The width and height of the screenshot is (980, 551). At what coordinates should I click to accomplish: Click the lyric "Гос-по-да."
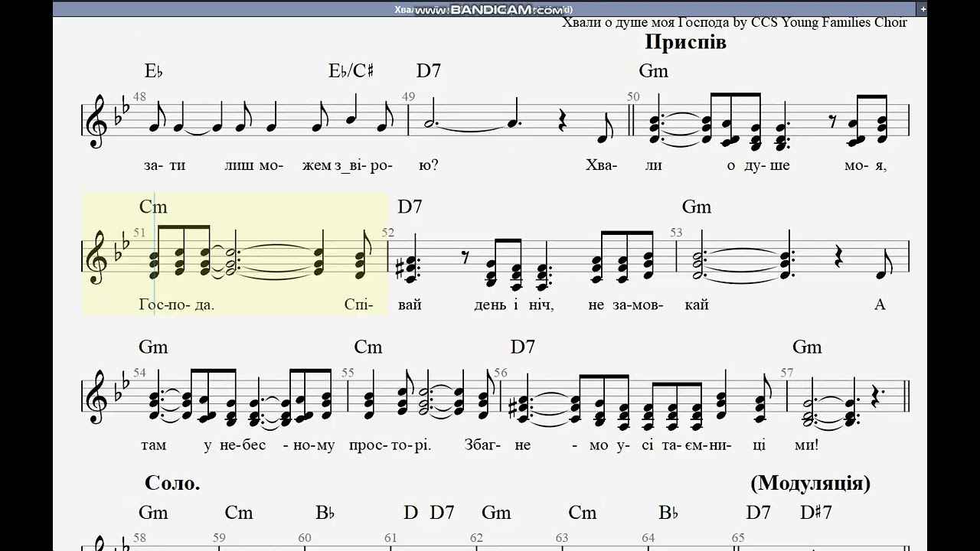click(177, 305)
